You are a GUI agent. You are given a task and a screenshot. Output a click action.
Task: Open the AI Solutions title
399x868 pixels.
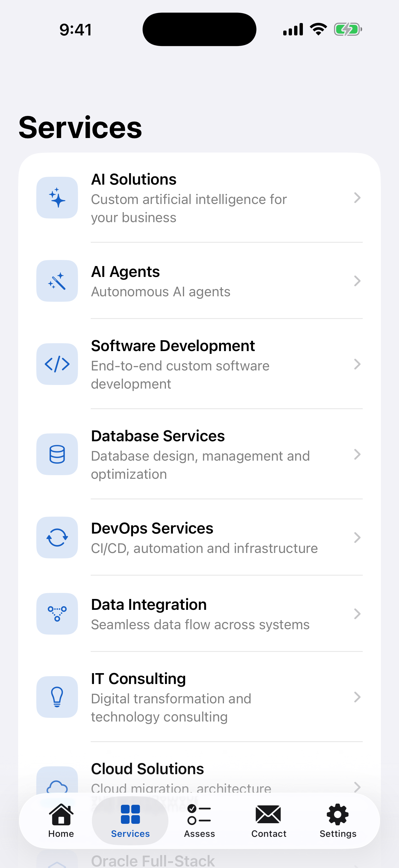[134, 179]
